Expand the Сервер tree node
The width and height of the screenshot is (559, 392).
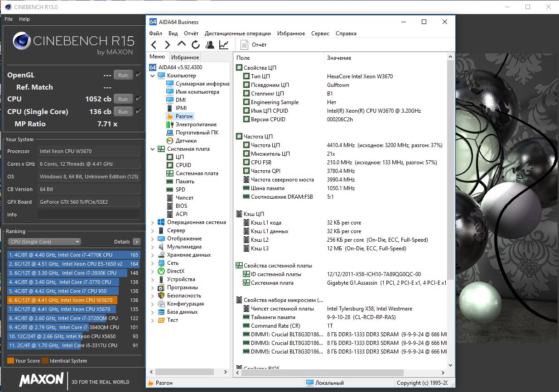click(153, 230)
